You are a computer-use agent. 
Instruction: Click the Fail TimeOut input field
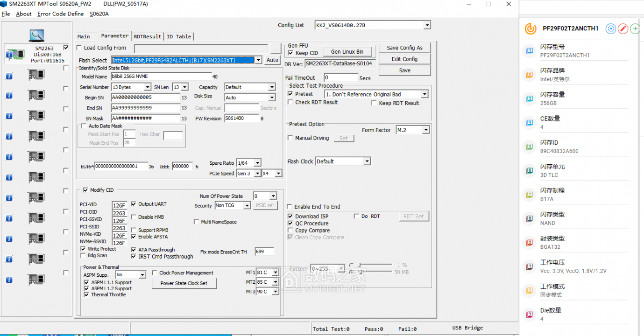pyautogui.click(x=341, y=77)
